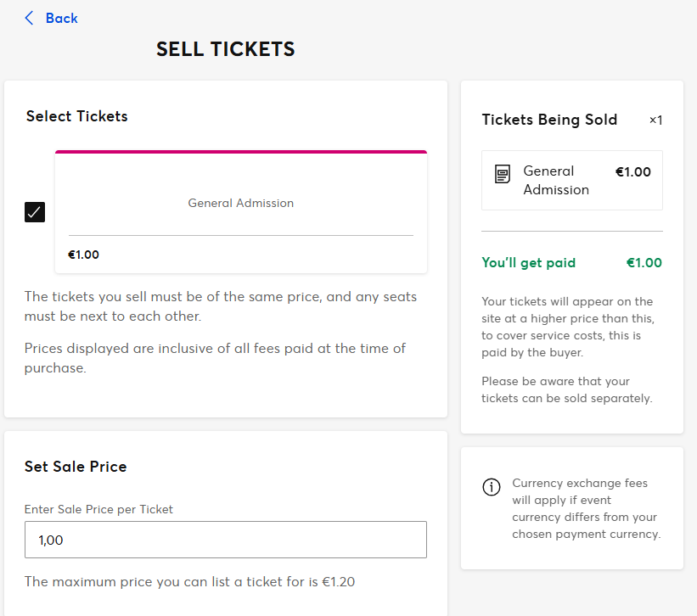Click the Set Sale Price heading
697x616 pixels.
[76, 467]
